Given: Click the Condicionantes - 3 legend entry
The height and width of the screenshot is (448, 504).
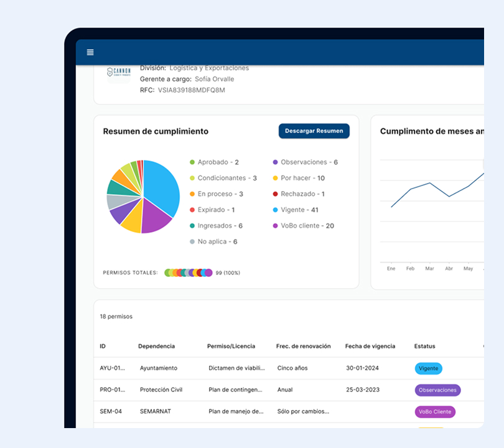Looking at the screenshot, I should click(223, 178).
